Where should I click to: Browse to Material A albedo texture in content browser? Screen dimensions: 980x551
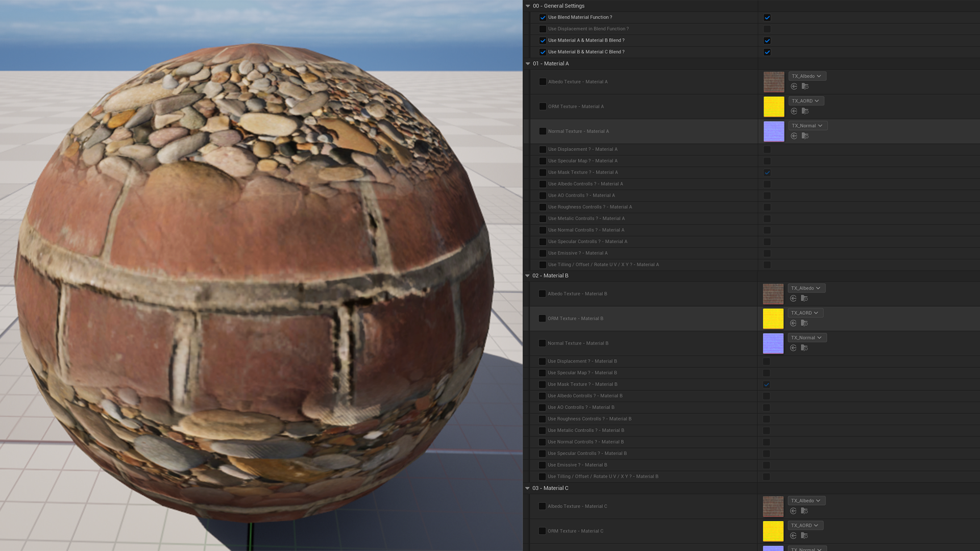[805, 86]
